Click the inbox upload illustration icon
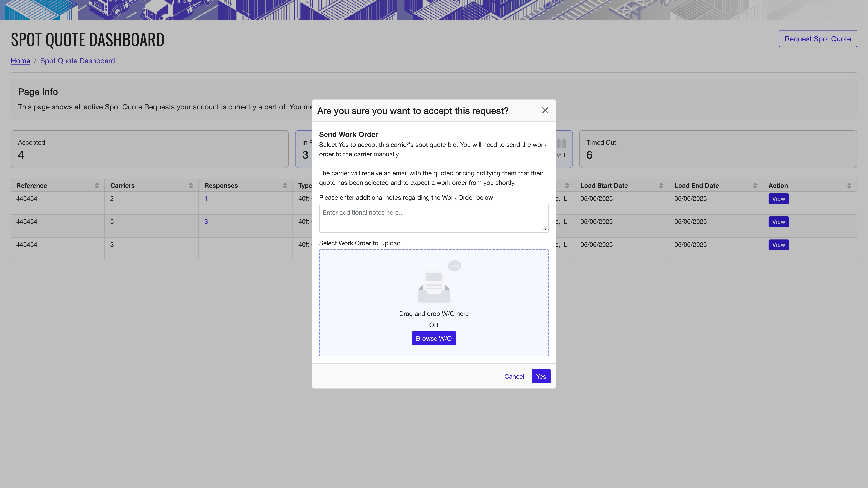 (434, 286)
